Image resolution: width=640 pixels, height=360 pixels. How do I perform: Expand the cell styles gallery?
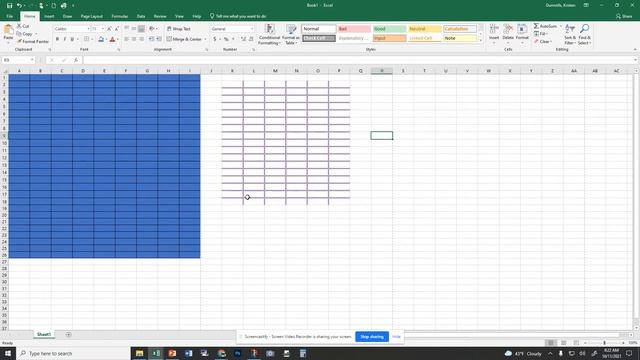(481, 40)
